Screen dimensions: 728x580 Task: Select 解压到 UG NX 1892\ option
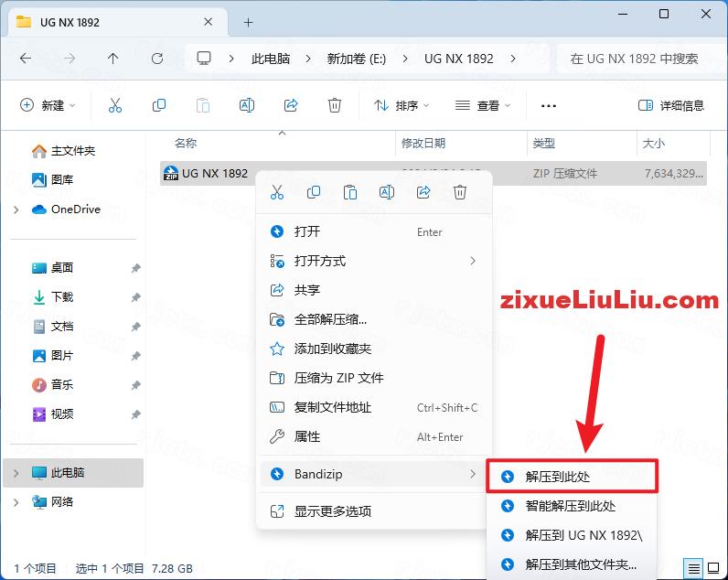tap(572, 535)
